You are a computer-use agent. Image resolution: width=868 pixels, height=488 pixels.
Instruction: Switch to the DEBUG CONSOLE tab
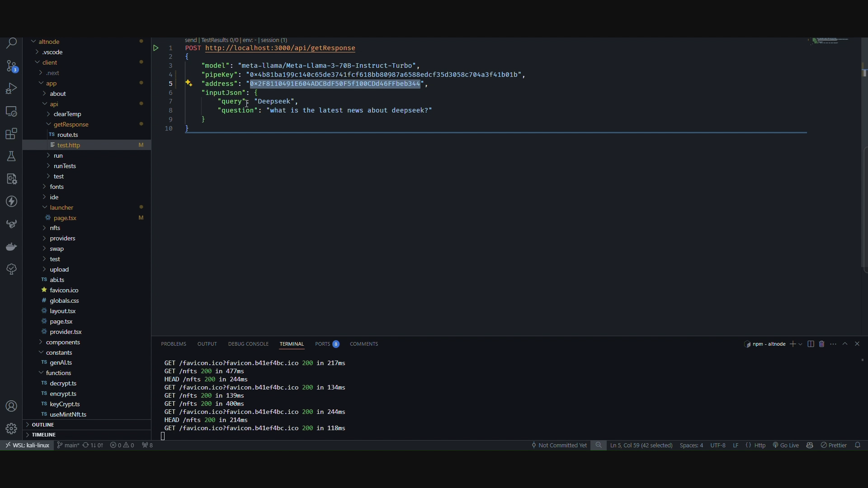(248, 344)
